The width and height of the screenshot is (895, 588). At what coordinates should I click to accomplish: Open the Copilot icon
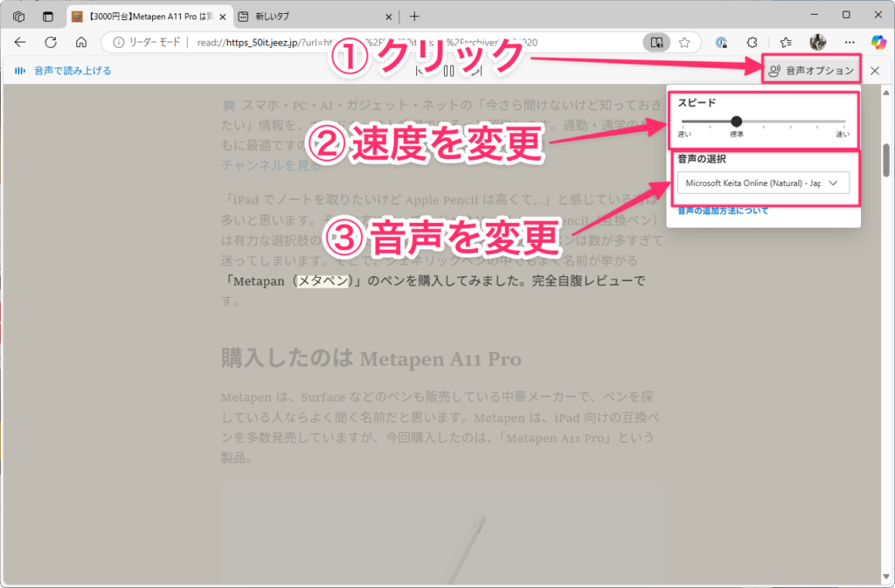click(x=878, y=42)
